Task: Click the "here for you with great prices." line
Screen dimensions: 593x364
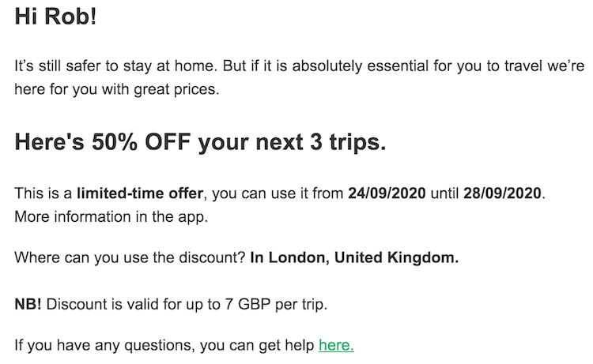Action: tap(117, 89)
